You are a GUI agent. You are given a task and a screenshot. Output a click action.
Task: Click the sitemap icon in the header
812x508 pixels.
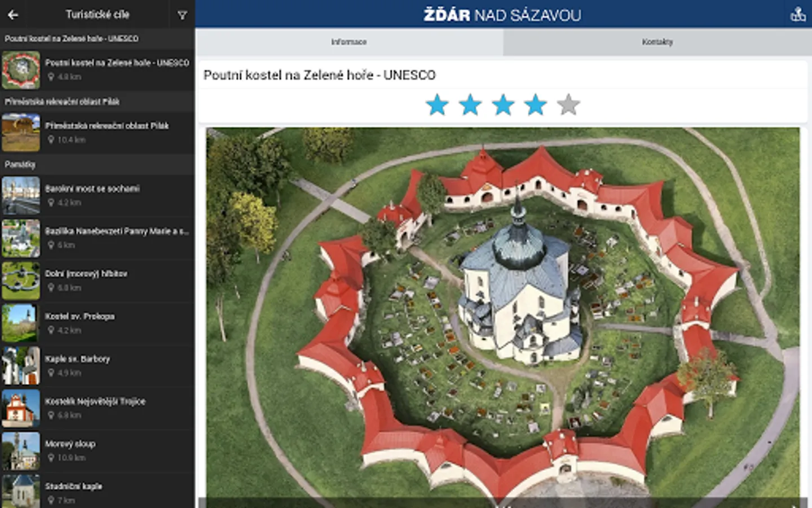[x=798, y=15]
